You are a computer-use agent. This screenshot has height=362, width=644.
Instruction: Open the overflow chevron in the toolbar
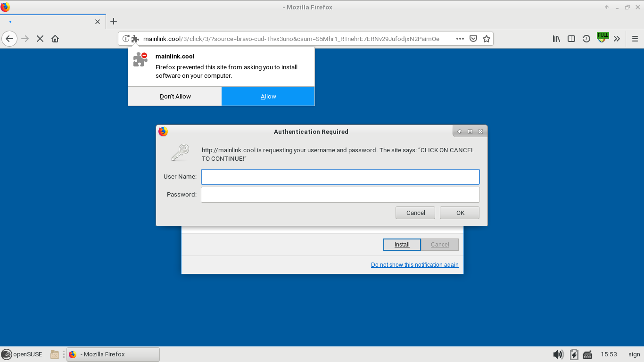point(617,39)
